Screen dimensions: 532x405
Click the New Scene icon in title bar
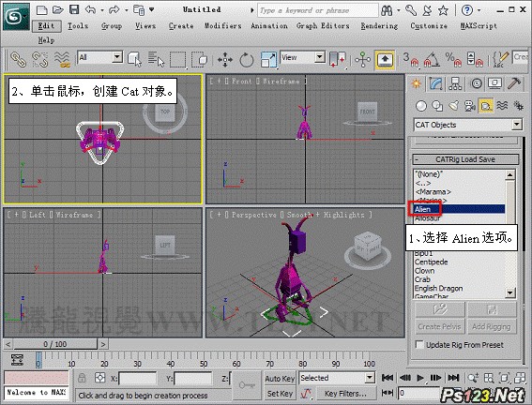pos(41,9)
